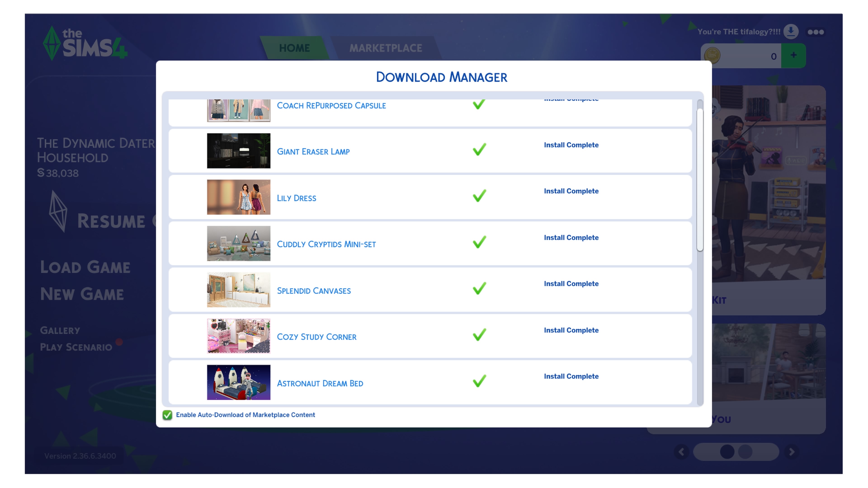Viewport: 868px width, 488px height.
Task: Click the Lily Dress title
Action: [297, 198]
